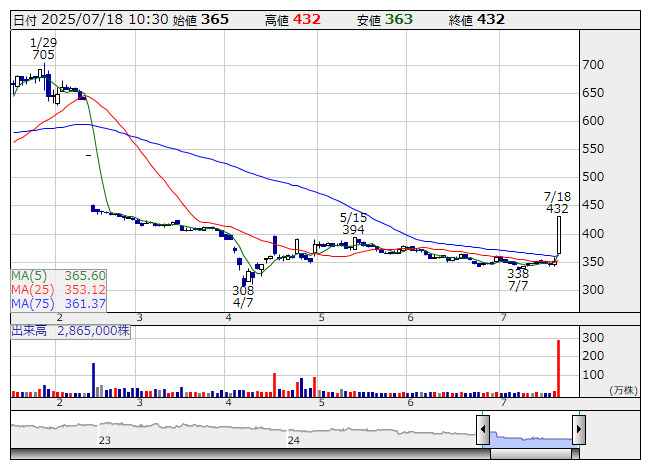
Task: Click the MA(75) 361.37 legend entry
Action: 58,303
